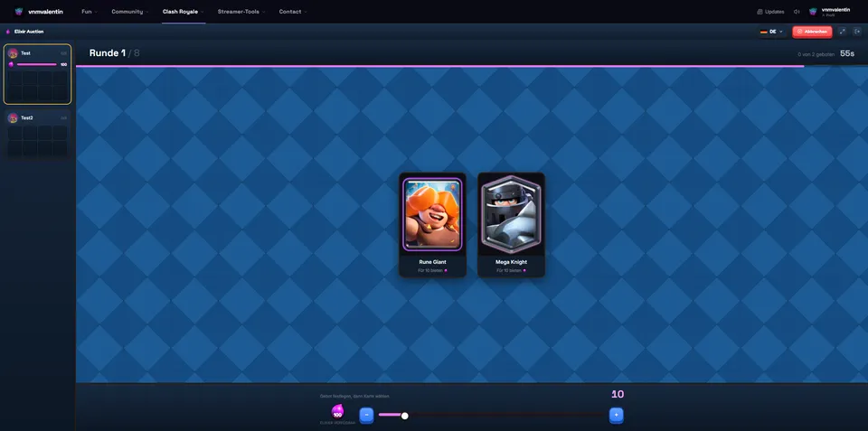The width and height of the screenshot is (868, 431).
Task: Click the available elixir 100 icon
Action: click(337, 412)
